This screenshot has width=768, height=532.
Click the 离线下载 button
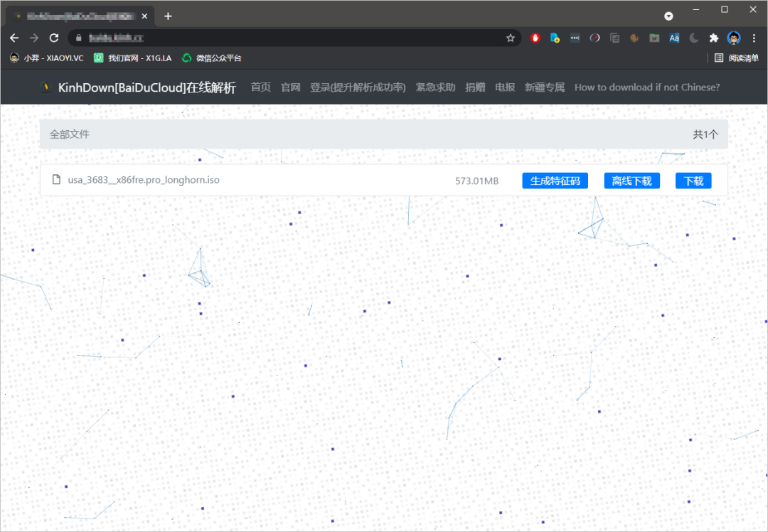coord(631,181)
